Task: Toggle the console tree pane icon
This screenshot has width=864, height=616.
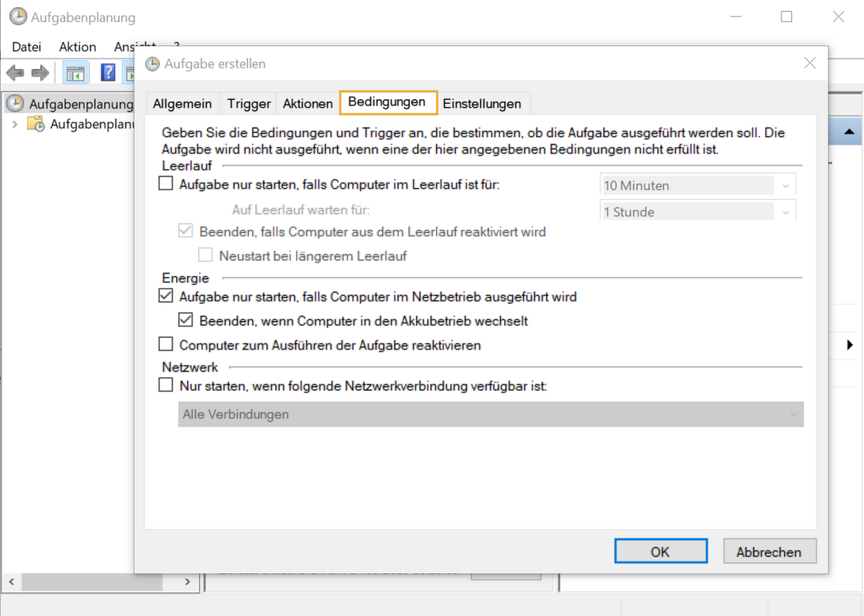Action: point(75,72)
